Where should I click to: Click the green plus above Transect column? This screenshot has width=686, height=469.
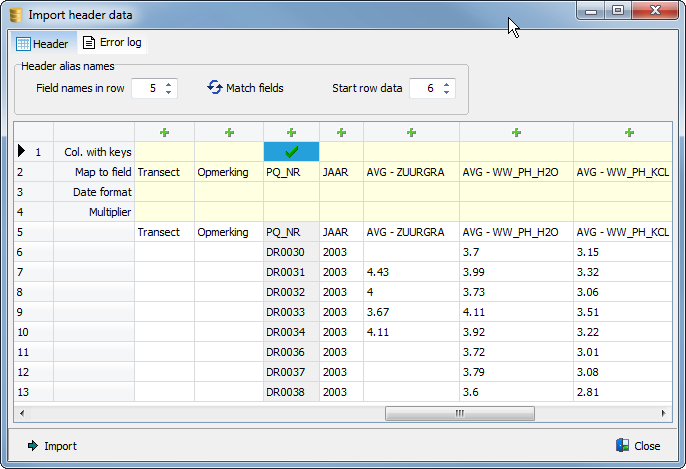click(x=164, y=132)
